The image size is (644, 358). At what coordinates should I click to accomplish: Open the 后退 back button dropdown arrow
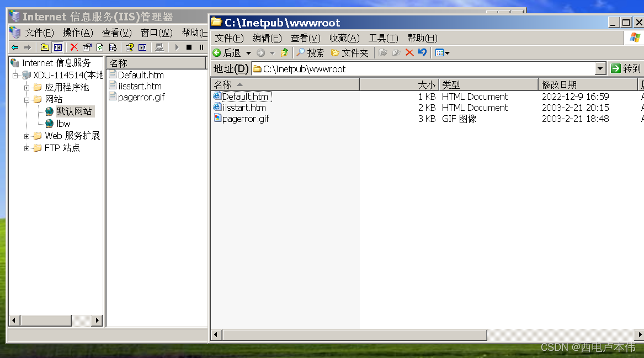(248, 52)
